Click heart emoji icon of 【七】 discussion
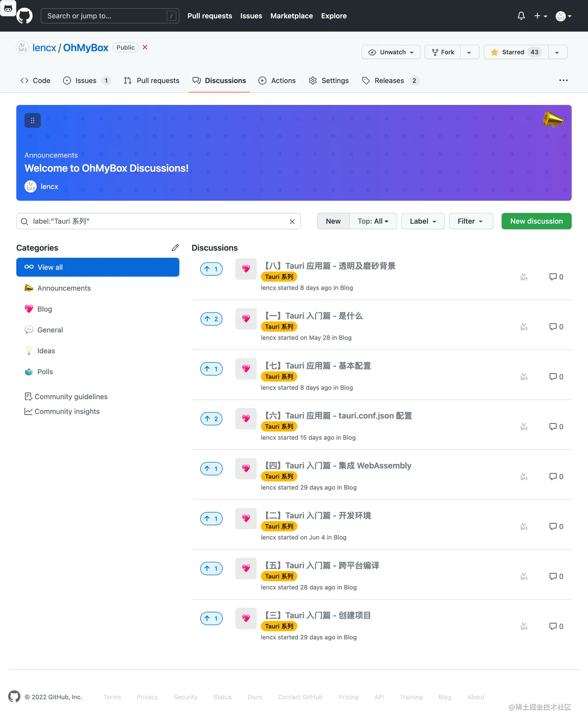588x728 pixels. (x=246, y=369)
